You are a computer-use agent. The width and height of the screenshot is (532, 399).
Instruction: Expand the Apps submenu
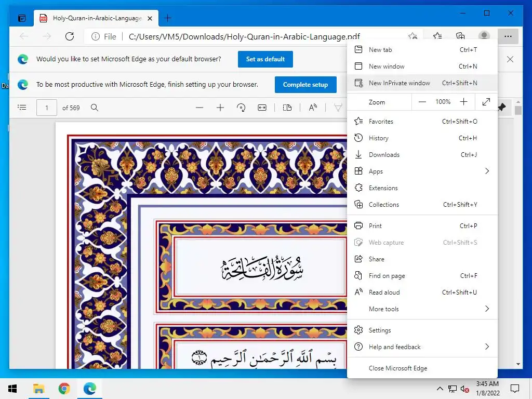click(x=422, y=171)
